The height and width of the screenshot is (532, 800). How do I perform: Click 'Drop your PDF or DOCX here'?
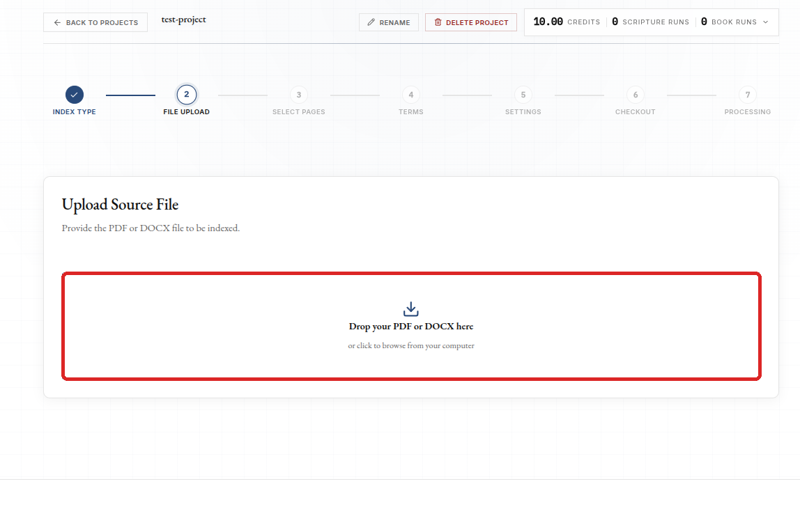point(411,326)
